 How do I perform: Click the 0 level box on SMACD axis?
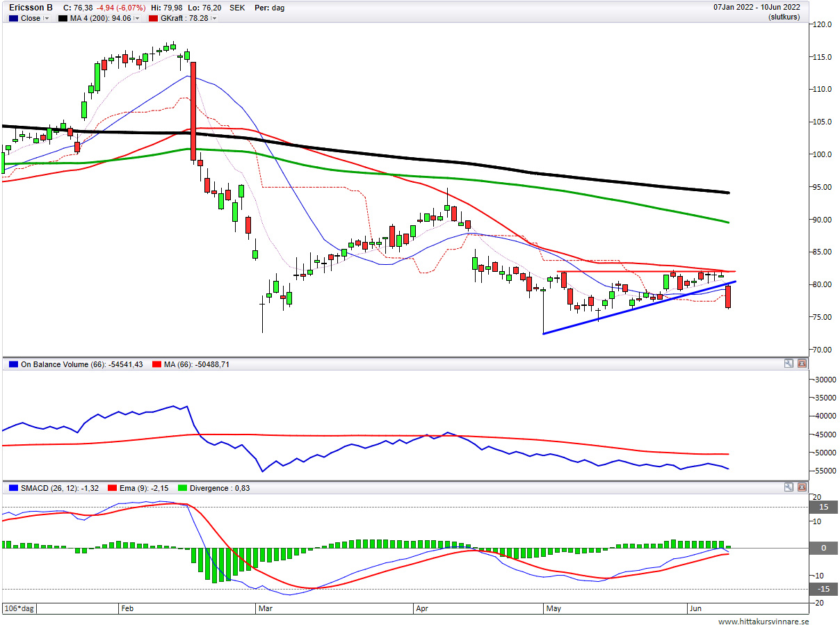coord(823,548)
